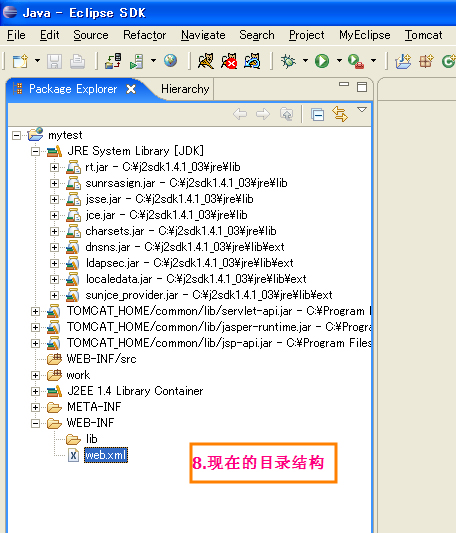
Task: Open dropdown next to run server icon
Action: click(x=153, y=61)
